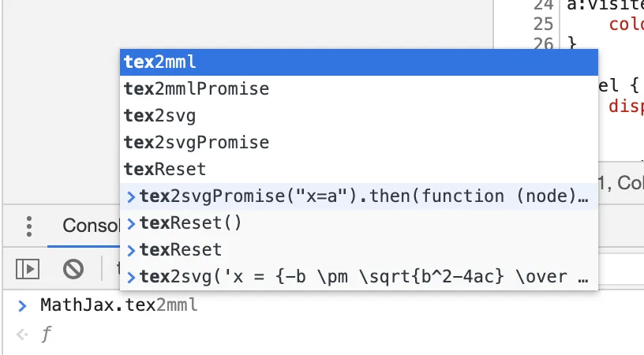Click the blue console prompt chevron
644x355 pixels.
point(23,306)
